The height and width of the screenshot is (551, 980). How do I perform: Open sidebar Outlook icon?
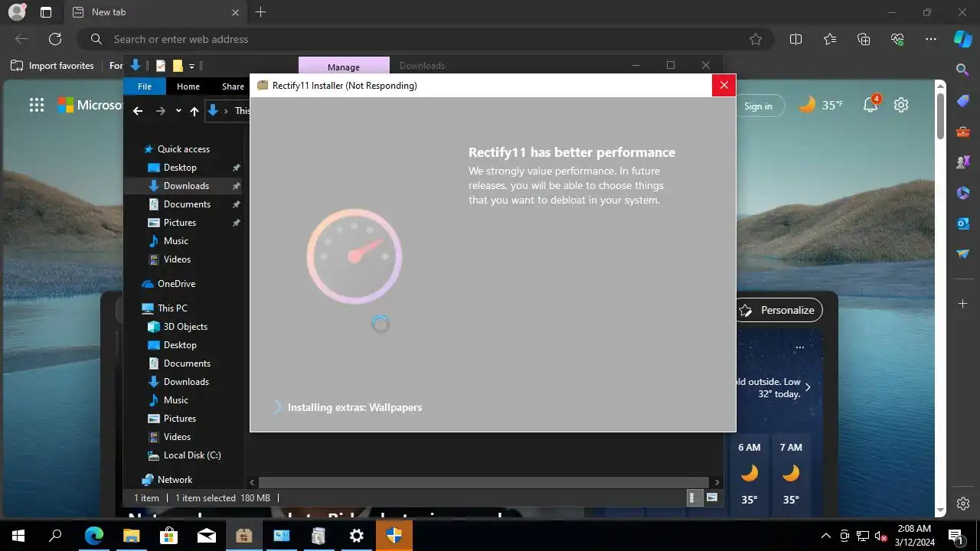click(963, 223)
